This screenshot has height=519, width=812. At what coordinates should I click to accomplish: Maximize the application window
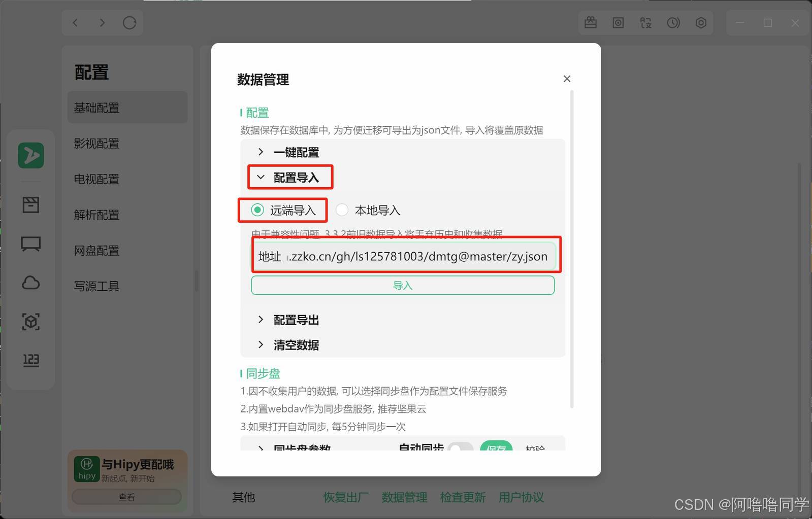click(768, 23)
